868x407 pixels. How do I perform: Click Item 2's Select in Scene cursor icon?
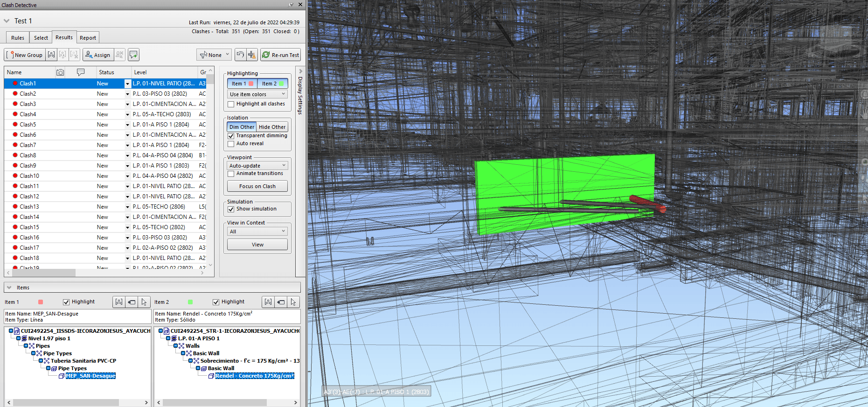(293, 302)
